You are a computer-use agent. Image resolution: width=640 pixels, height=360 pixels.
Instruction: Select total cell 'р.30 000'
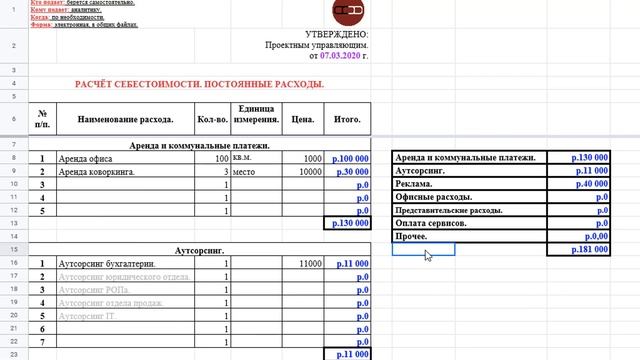pos(347,171)
